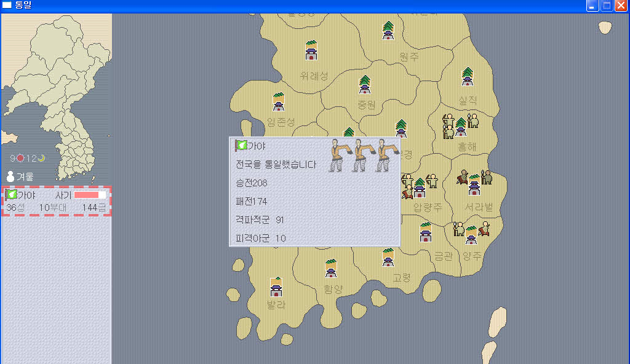The image size is (630, 364).
Task: Select the archer right of 압량주 castle
Action: 432,181
